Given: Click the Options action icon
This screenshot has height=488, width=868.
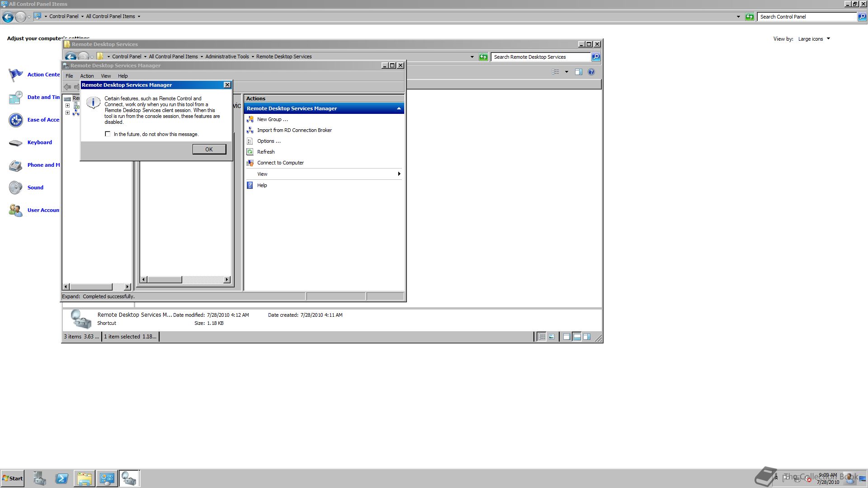Looking at the screenshot, I should coord(250,141).
